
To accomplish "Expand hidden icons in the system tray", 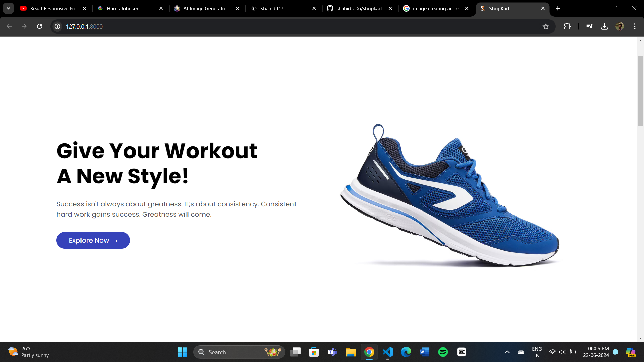I will click(x=507, y=352).
